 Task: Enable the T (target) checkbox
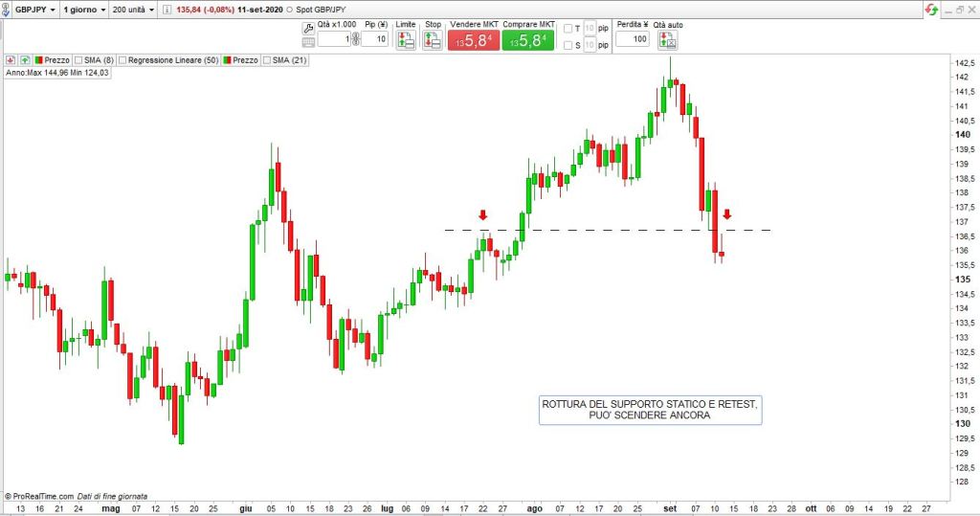coord(568,29)
